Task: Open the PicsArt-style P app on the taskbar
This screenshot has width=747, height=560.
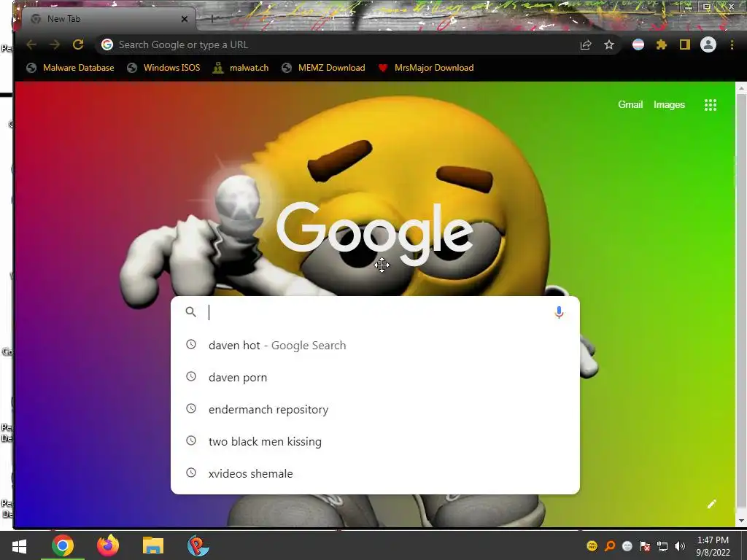Action: pyautogui.click(x=198, y=545)
